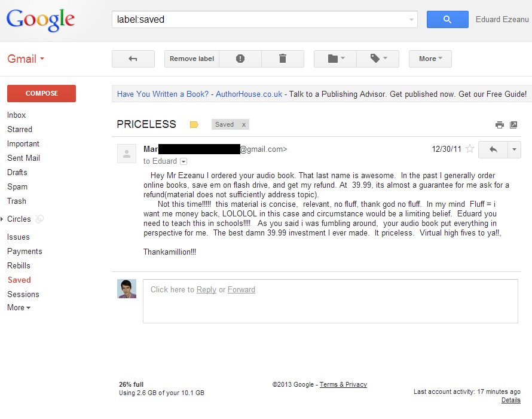Report spam with the exclamation icon
The image size is (532, 419).
pos(240,59)
